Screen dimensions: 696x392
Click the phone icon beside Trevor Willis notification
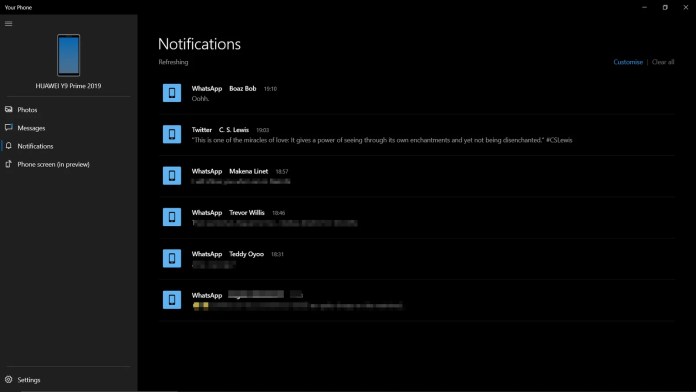coord(172,217)
